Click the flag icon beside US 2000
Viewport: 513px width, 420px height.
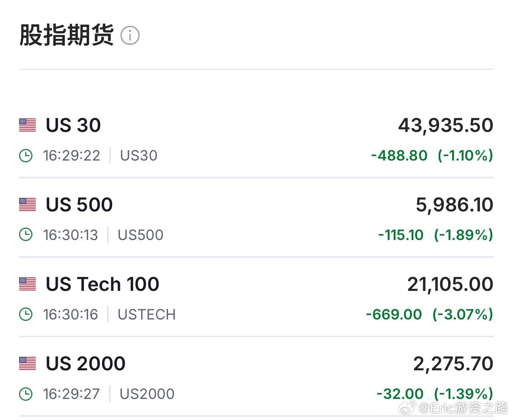[27, 364]
